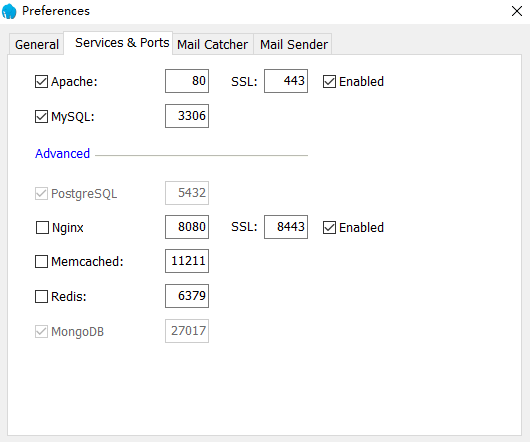Close the Preferences window
The height and width of the screenshot is (442, 530).
(516, 11)
